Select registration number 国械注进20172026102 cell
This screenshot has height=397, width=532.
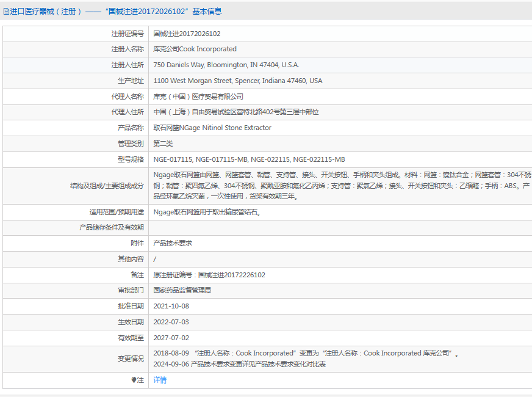[187, 34]
